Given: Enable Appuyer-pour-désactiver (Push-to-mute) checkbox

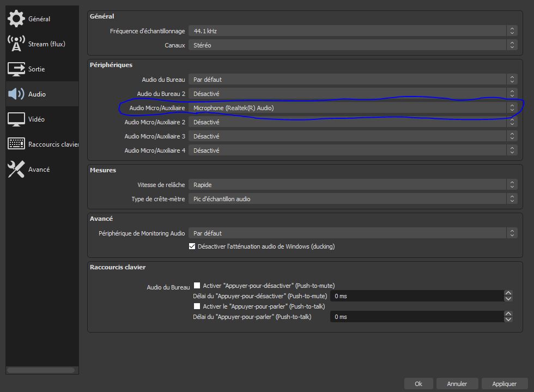Looking at the screenshot, I should (197, 285).
